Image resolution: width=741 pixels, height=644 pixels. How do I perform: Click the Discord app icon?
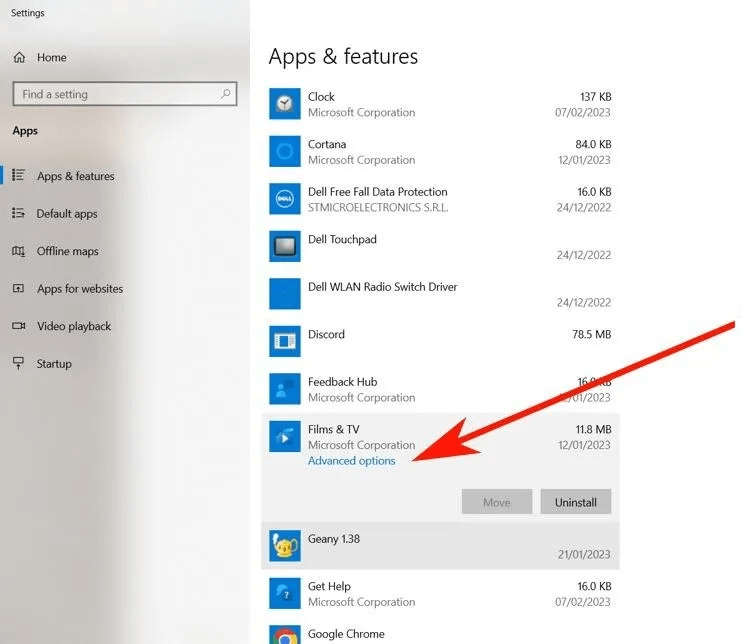tap(284, 341)
